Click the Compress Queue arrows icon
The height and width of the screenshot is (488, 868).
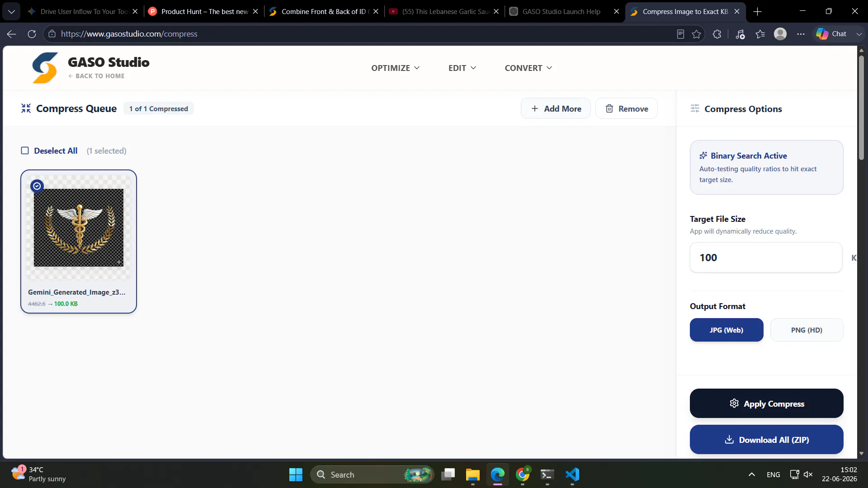[26, 108]
